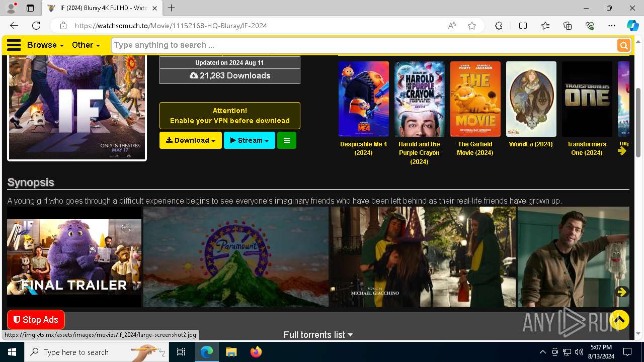Open the Edge profile avatar icon
The width and height of the screenshot is (644, 362).
point(11,8)
